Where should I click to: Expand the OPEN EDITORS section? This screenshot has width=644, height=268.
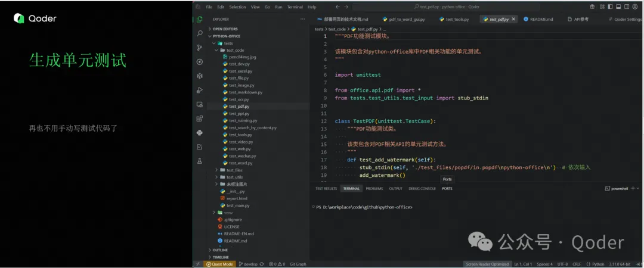point(224,29)
